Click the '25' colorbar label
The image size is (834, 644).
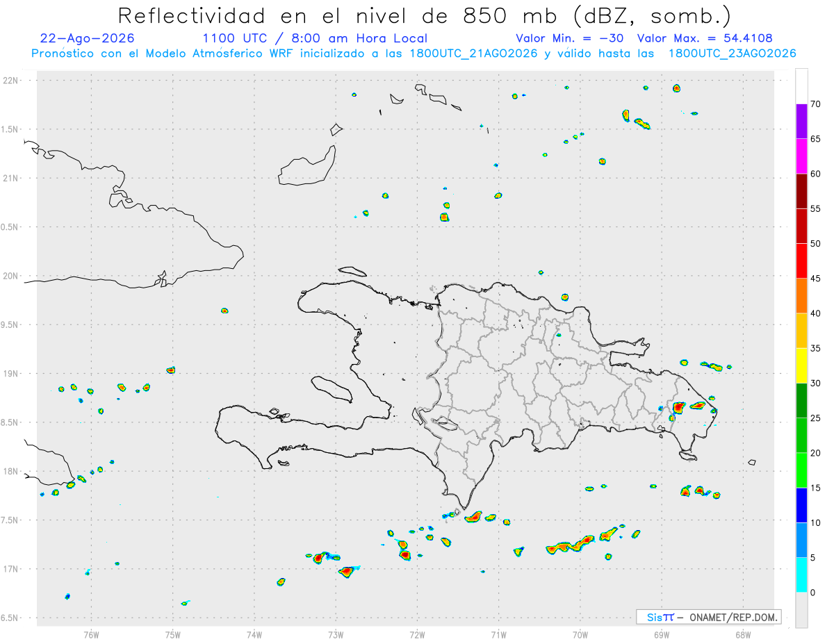816,418
